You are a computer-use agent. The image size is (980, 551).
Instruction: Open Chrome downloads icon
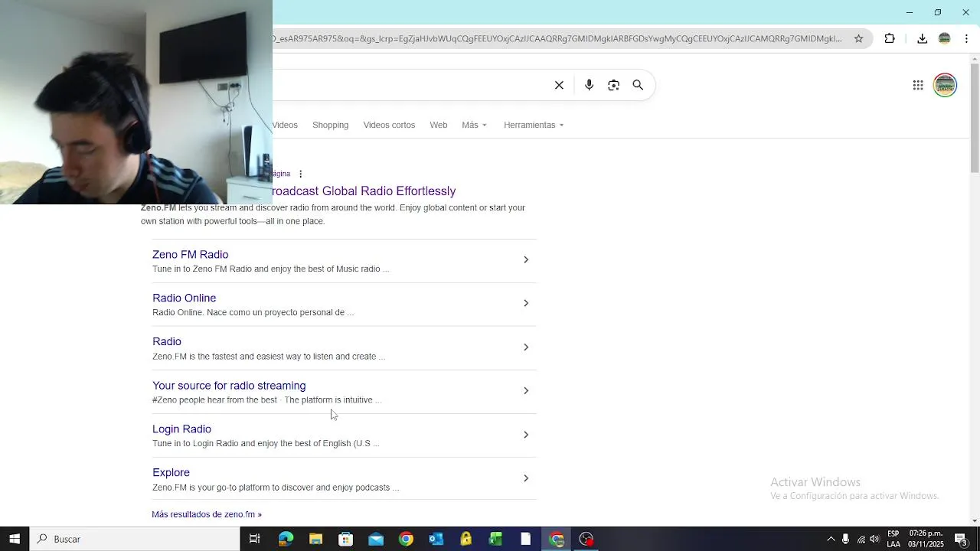[x=922, y=38]
